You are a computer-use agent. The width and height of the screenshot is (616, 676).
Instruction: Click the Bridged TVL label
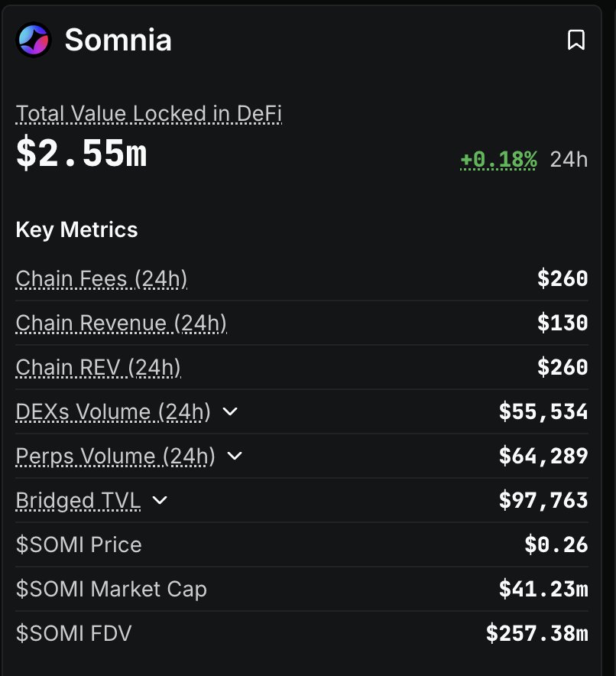[78, 501]
